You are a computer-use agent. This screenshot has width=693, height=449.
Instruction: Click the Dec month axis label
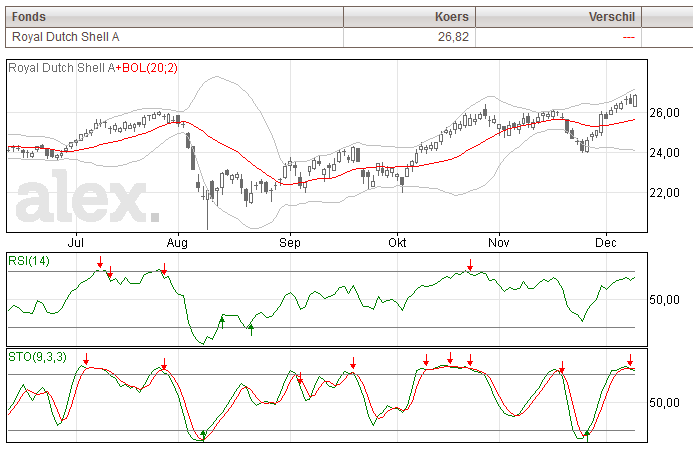tap(605, 243)
